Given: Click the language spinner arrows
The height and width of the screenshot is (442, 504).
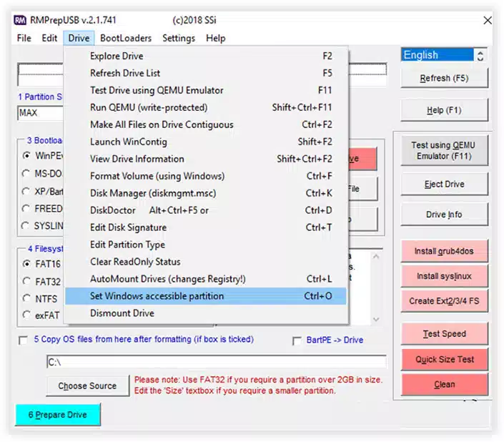Looking at the screenshot, I should (x=480, y=55).
